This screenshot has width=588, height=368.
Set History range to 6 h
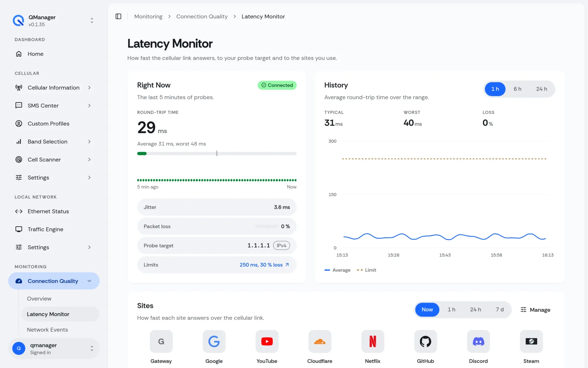(517, 89)
